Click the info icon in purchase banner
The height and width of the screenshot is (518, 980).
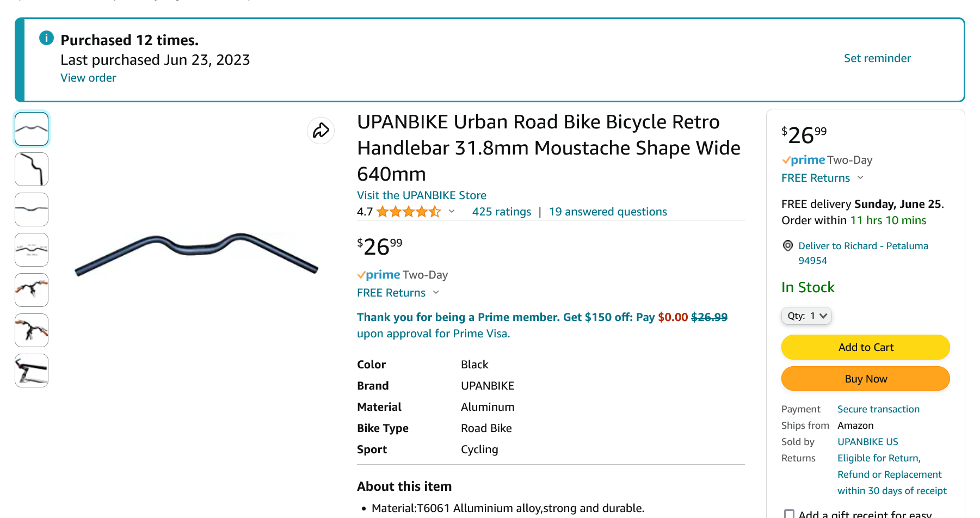pyautogui.click(x=47, y=38)
